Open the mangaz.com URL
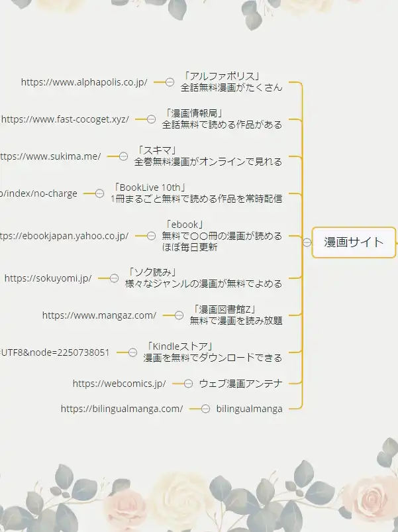This screenshot has width=398, height=532. click(x=99, y=315)
